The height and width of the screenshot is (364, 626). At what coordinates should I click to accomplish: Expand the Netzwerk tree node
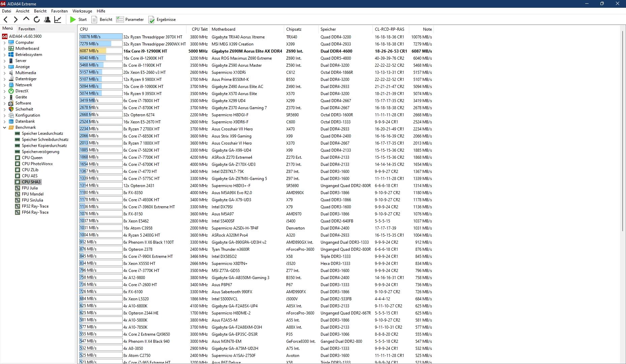click(x=4, y=85)
